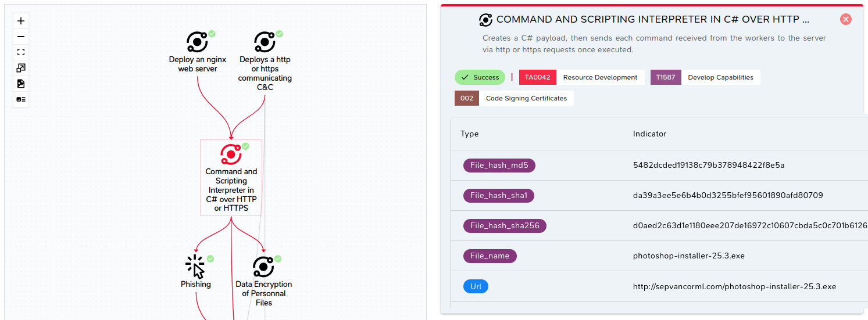Click the Code Signing Certificates label
Image resolution: width=868 pixels, height=320 pixels.
pos(526,98)
